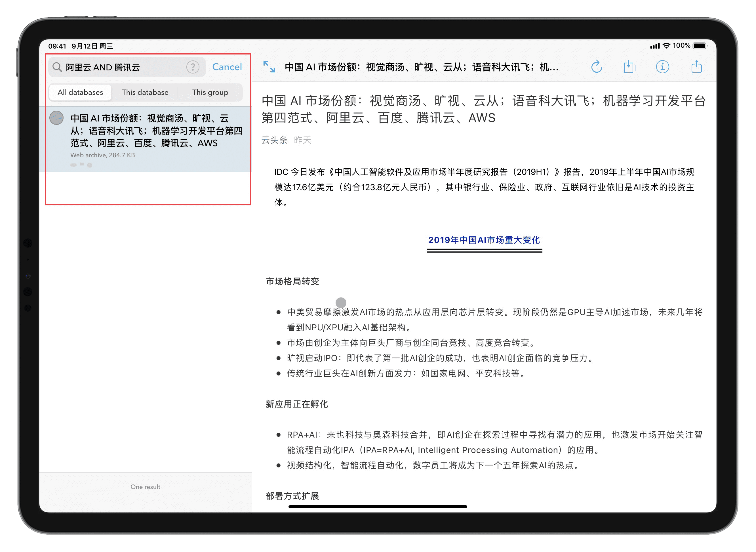Cancel the search
The height and width of the screenshot is (552, 756).
[227, 67]
